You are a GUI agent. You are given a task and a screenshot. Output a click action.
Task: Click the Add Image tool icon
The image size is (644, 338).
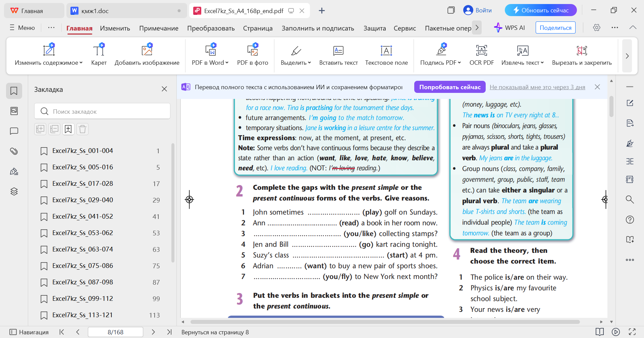coord(147,51)
